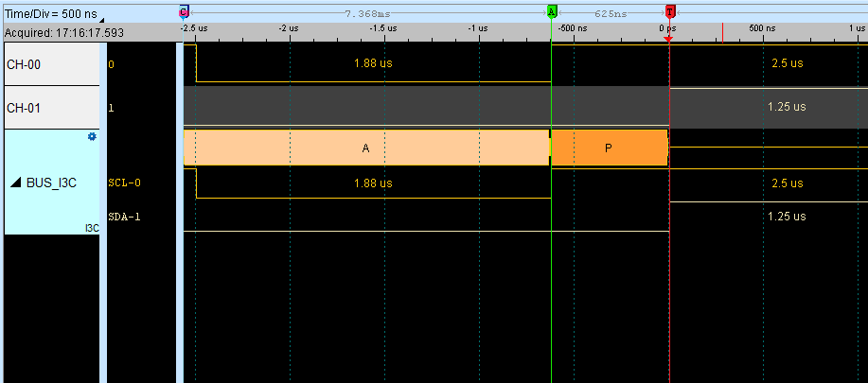Click the Acquired 17:16:17.593 timestamp

pyautogui.click(x=64, y=33)
